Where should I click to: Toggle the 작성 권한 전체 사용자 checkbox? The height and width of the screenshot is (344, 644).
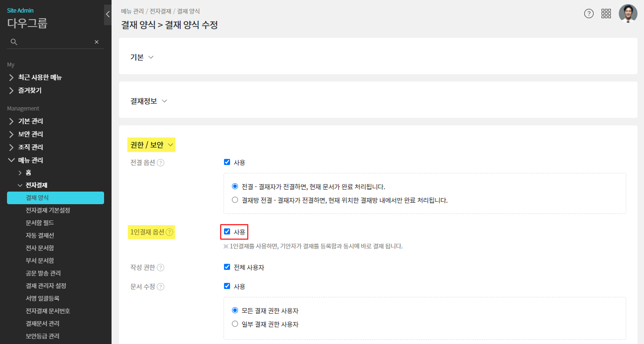tap(227, 267)
